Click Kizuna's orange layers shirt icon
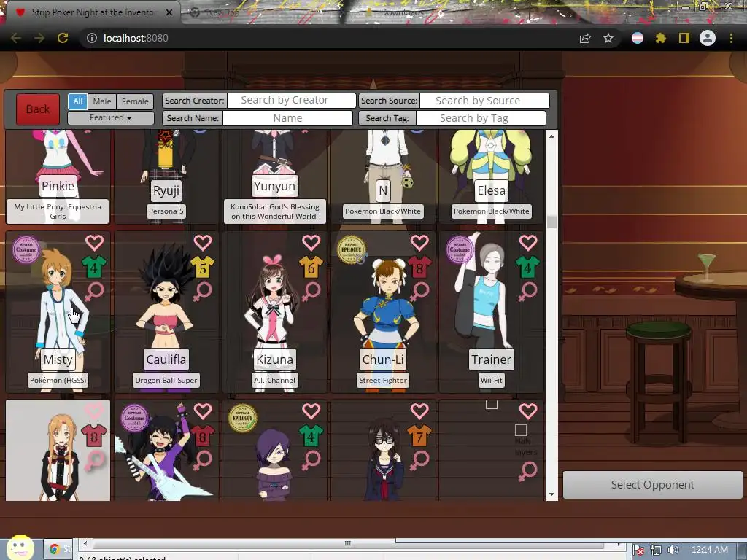747x560 pixels. tap(311, 267)
